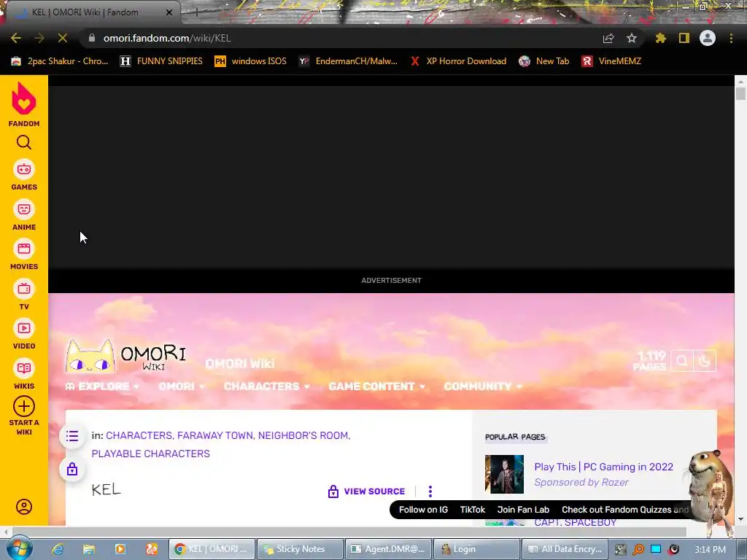Click the VIEW SOURCE button

(x=366, y=491)
